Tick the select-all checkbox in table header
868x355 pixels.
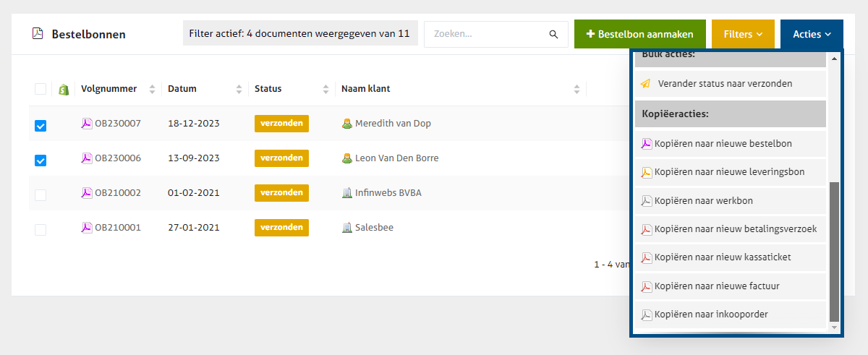[x=41, y=89]
